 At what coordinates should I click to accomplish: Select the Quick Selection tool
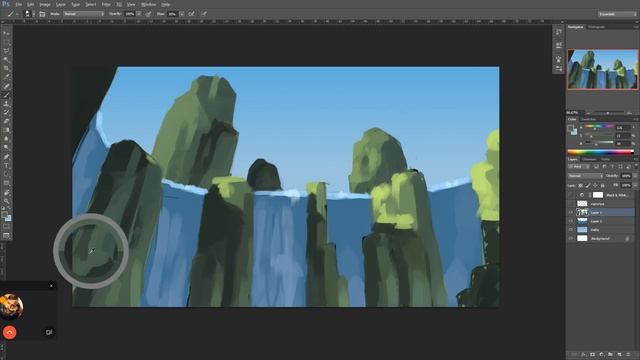(x=6, y=60)
